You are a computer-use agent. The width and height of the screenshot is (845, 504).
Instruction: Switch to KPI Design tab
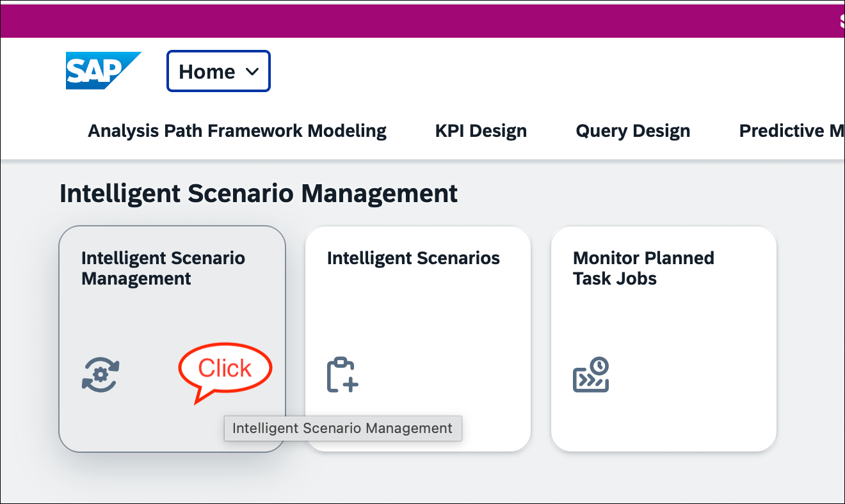coord(481,130)
